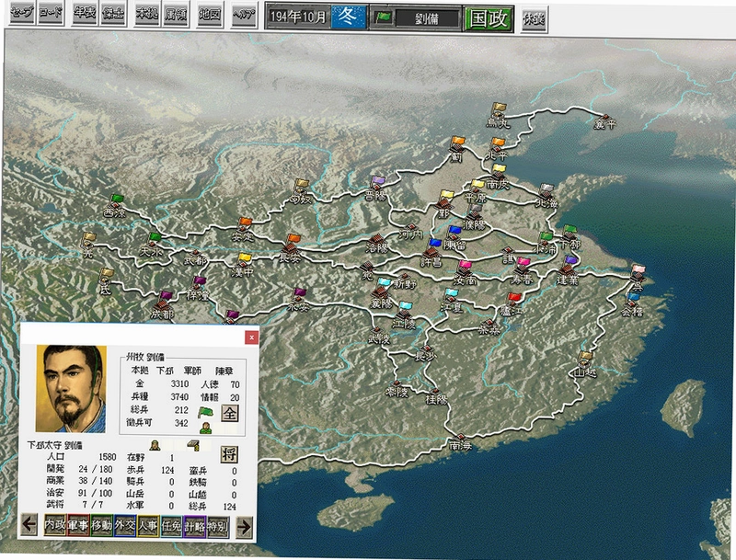This screenshot has height=560, width=736.
Task: Select the 建業 city on the map
Action: [568, 271]
